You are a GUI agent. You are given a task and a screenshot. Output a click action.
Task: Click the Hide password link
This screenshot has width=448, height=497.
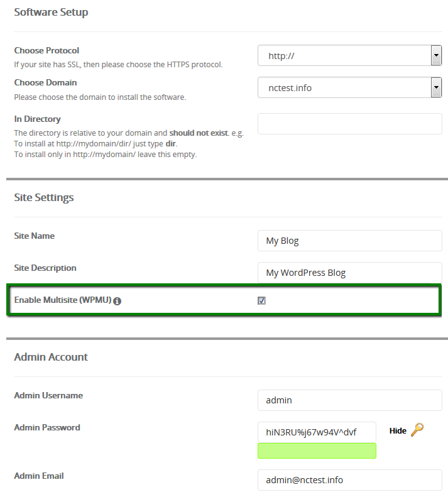pyautogui.click(x=398, y=431)
